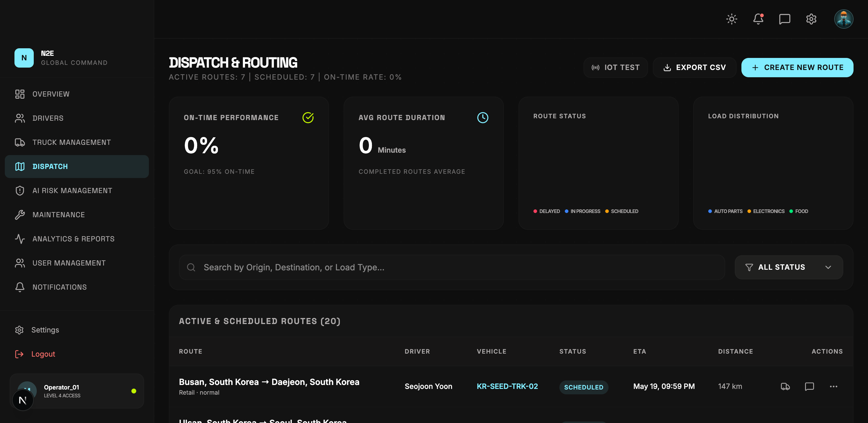Toggle Food legend entry
The width and height of the screenshot is (868, 423).
[799, 211]
